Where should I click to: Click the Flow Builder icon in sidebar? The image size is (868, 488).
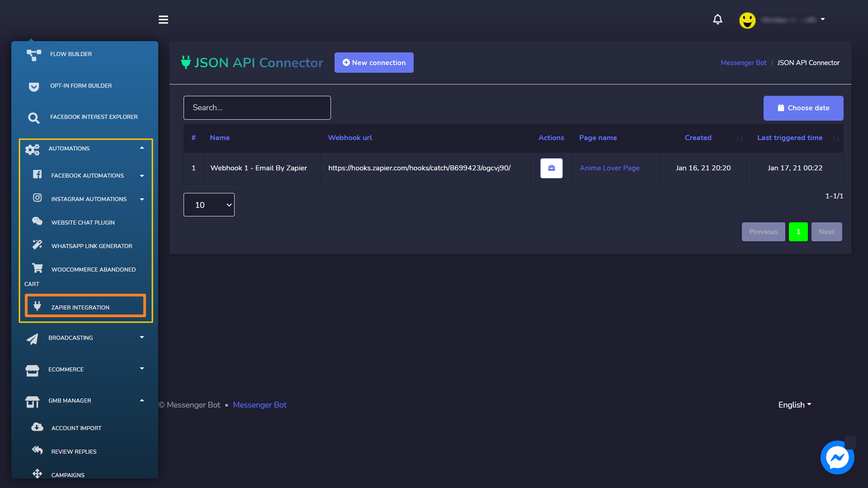[33, 54]
